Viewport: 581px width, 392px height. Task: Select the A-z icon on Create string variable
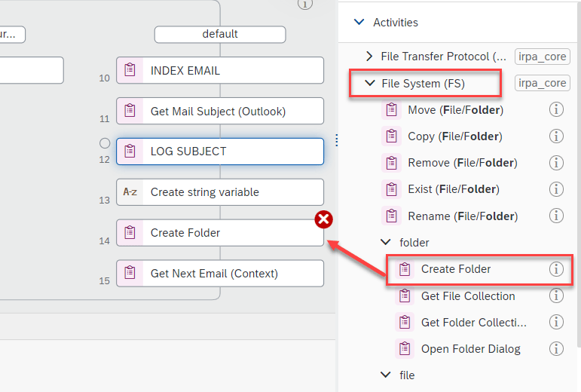tap(130, 192)
